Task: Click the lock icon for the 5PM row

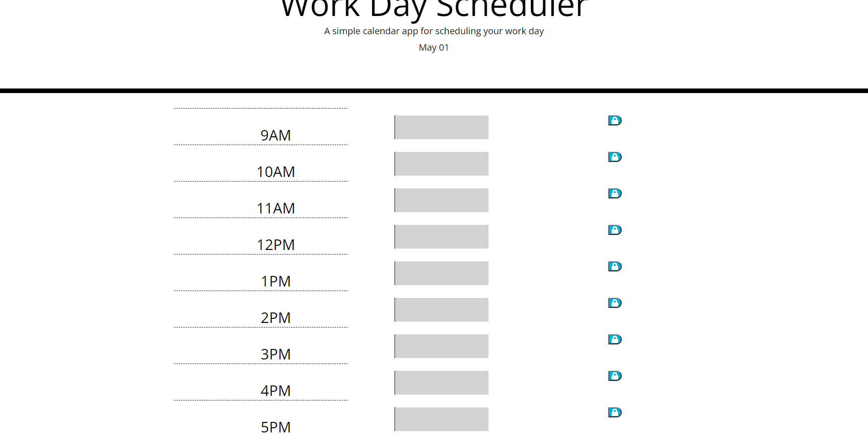Action: pos(614,412)
